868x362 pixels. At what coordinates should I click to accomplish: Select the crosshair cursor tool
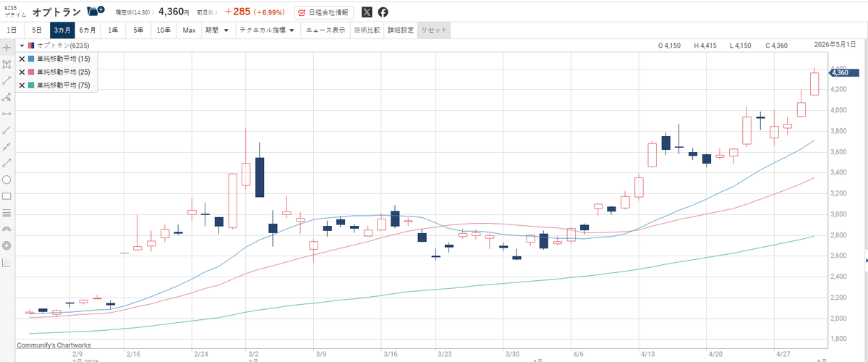[x=7, y=47]
